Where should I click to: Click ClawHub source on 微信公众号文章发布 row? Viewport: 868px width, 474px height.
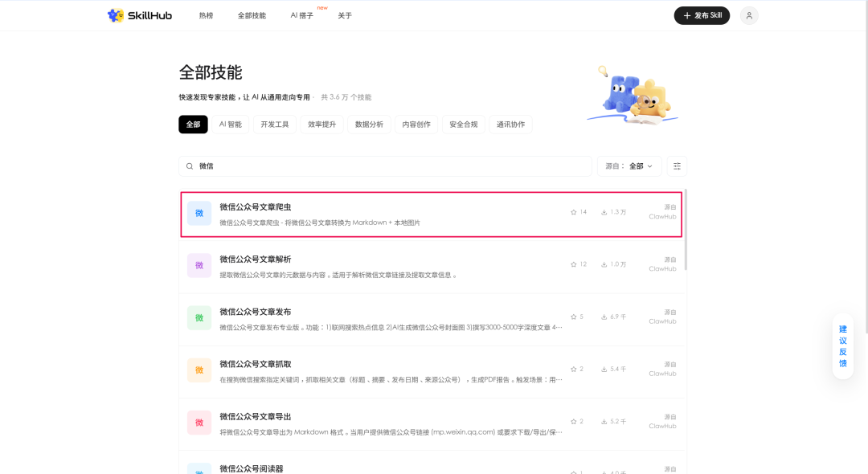tap(662, 321)
